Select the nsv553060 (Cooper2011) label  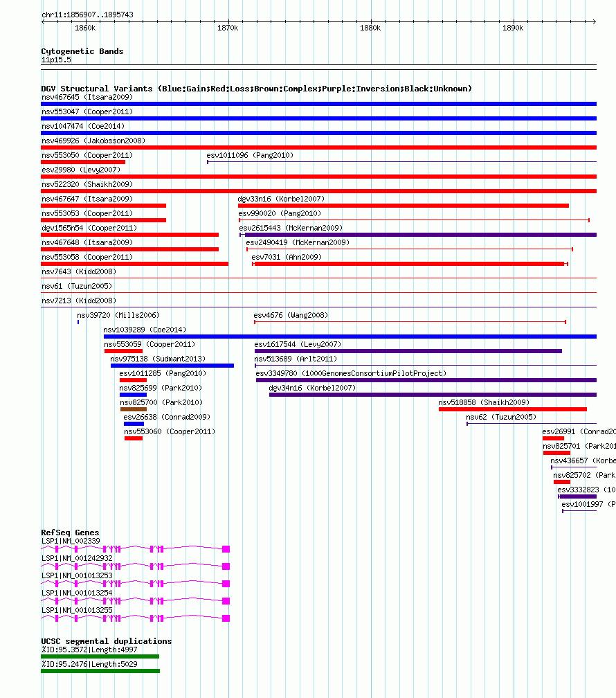pos(170,432)
